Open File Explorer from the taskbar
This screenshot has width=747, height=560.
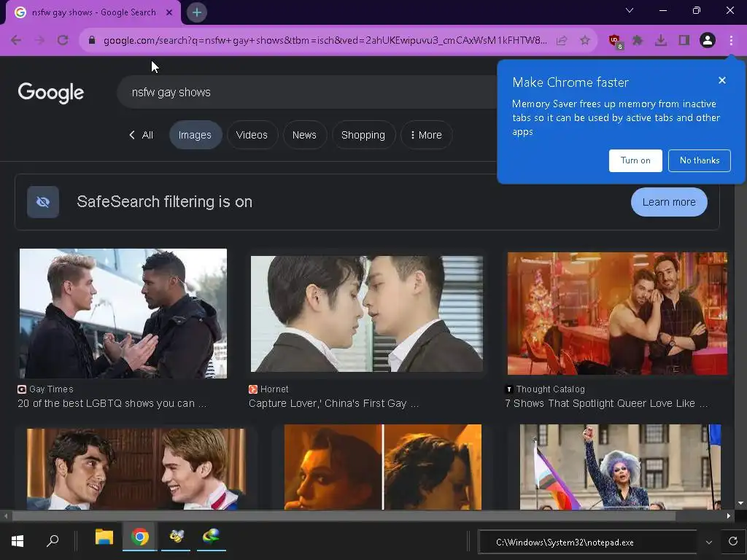click(x=104, y=537)
